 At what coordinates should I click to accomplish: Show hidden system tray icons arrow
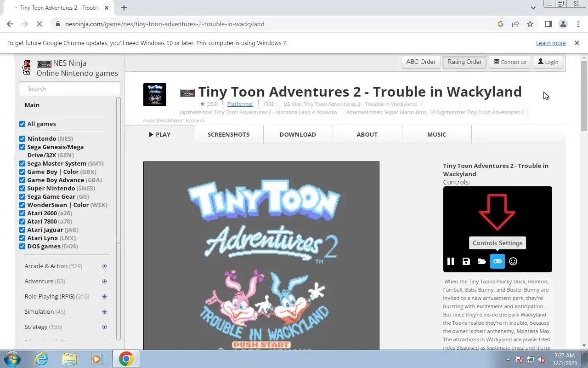(508, 359)
